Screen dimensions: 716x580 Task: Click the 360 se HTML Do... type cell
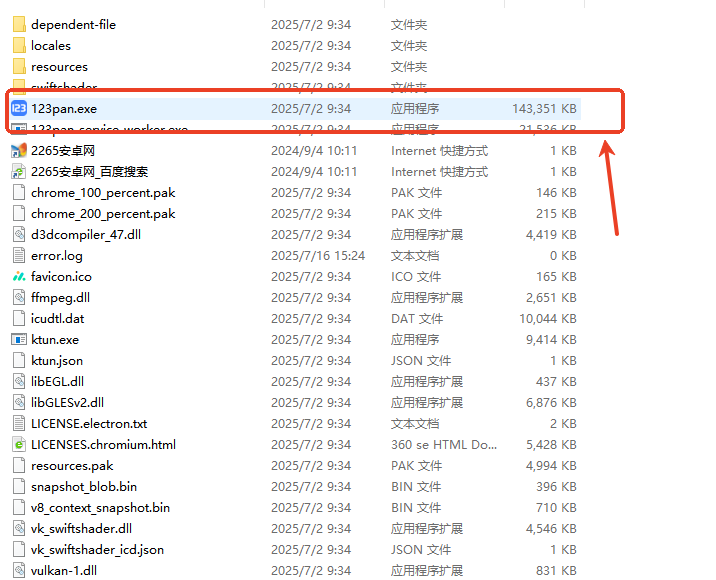click(x=444, y=445)
